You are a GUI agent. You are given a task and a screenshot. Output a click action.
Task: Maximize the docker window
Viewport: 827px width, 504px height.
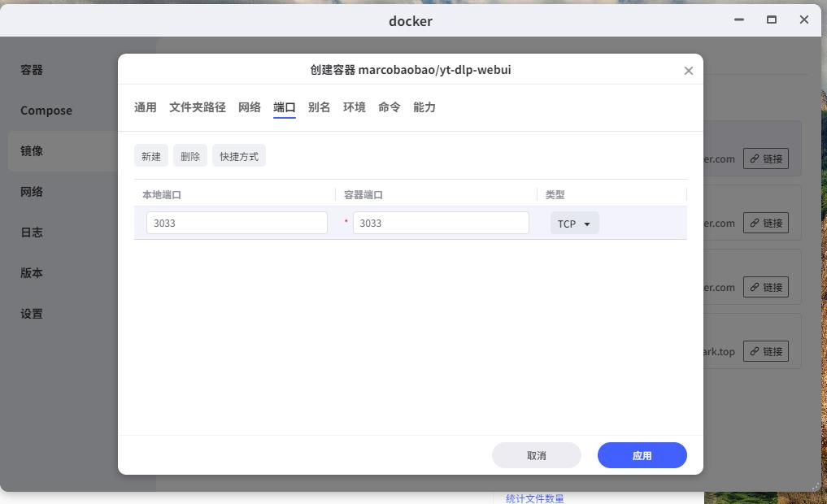[x=772, y=20]
